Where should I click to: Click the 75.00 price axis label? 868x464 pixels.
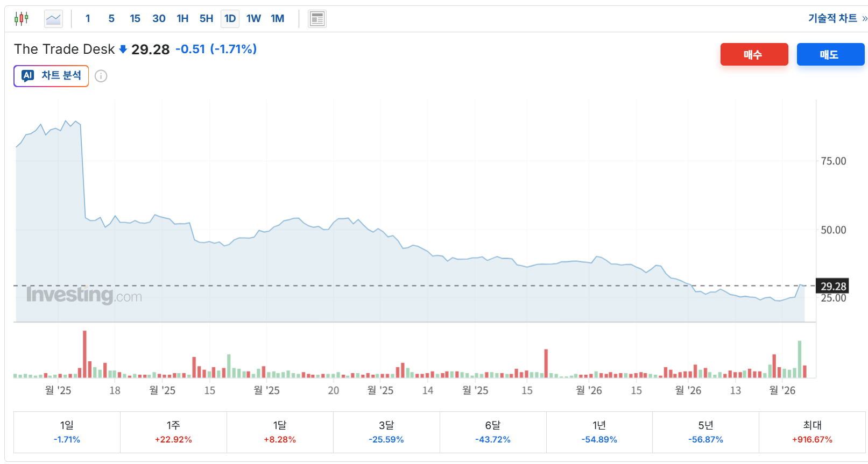tap(833, 161)
